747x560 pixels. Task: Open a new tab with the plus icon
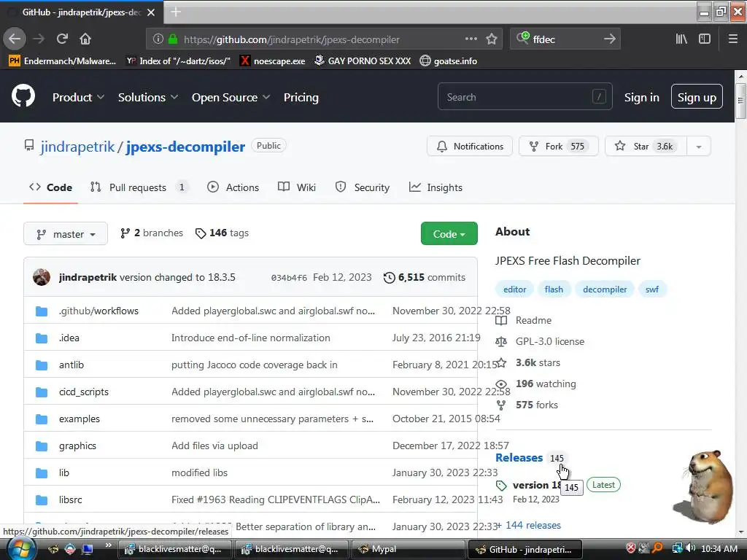[x=176, y=12]
